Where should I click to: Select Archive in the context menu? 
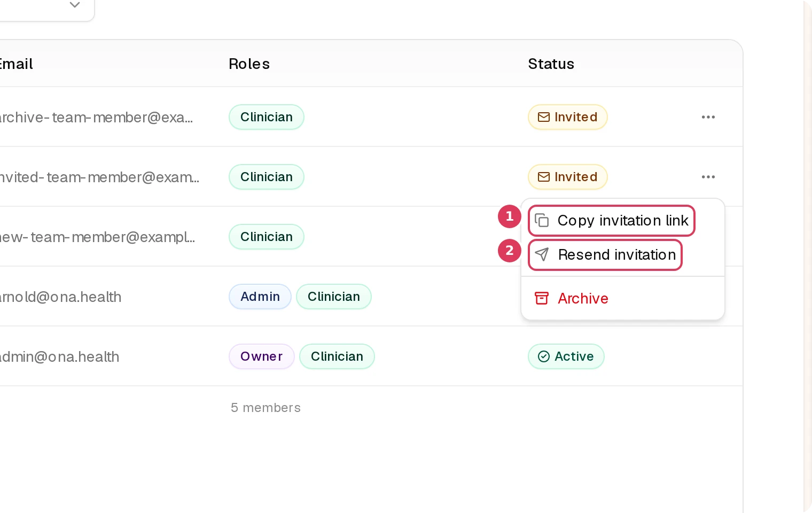click(623, 298)
